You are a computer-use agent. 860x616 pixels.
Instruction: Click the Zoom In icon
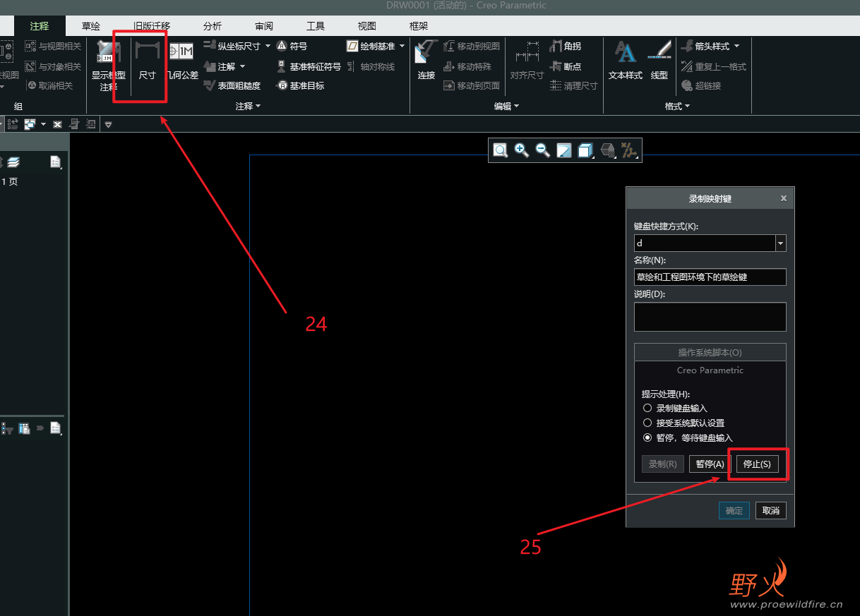coord(522,150)
